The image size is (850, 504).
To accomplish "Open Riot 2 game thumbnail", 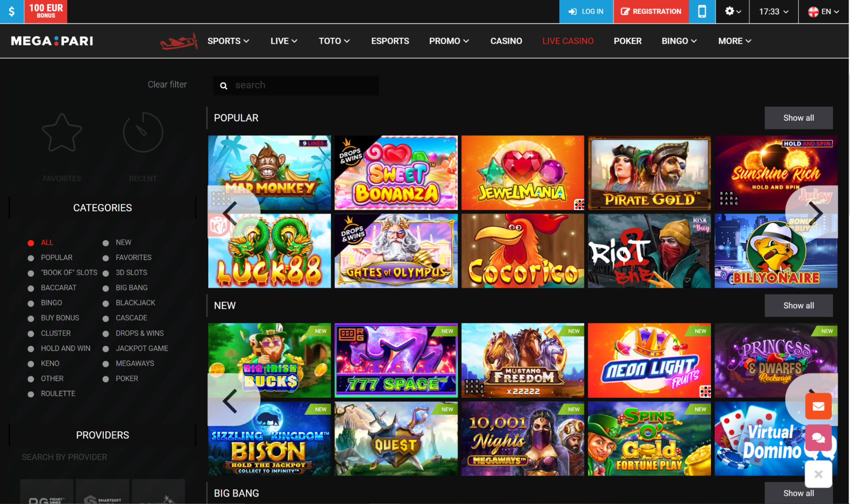I will pos(649,251).
